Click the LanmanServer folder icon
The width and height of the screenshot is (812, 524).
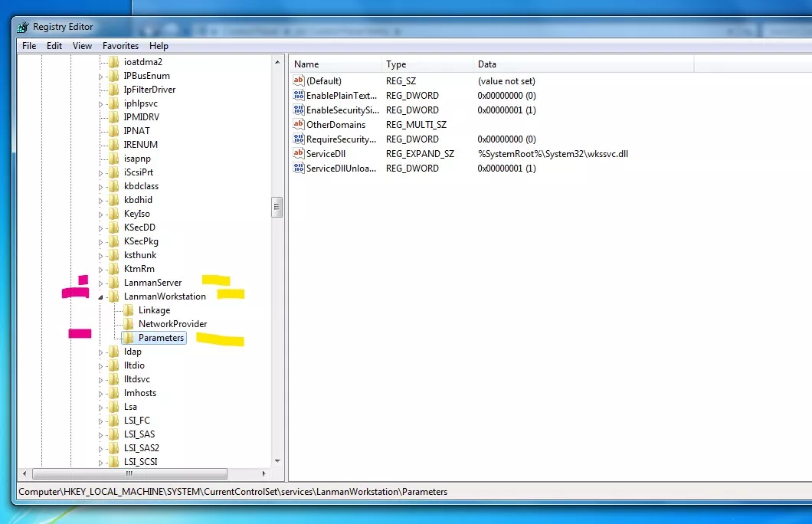point(113,283)
